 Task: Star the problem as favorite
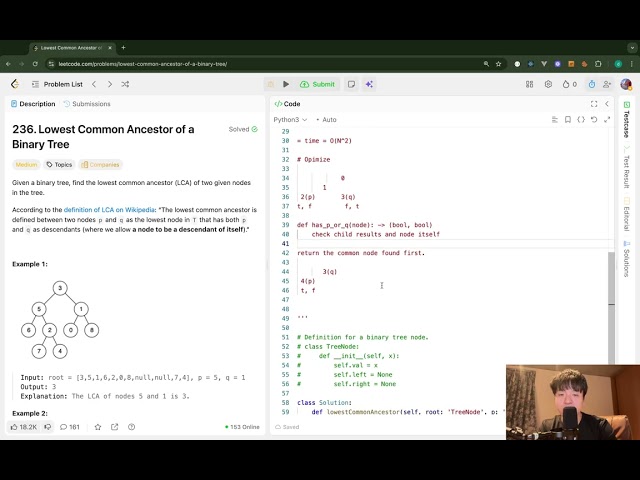(98, 427)
